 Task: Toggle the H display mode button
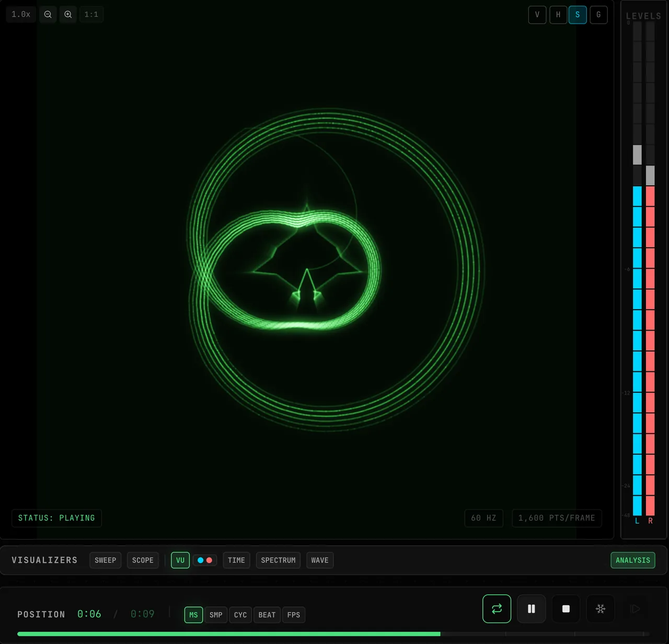pyautogui.click(x=558, y=15)
